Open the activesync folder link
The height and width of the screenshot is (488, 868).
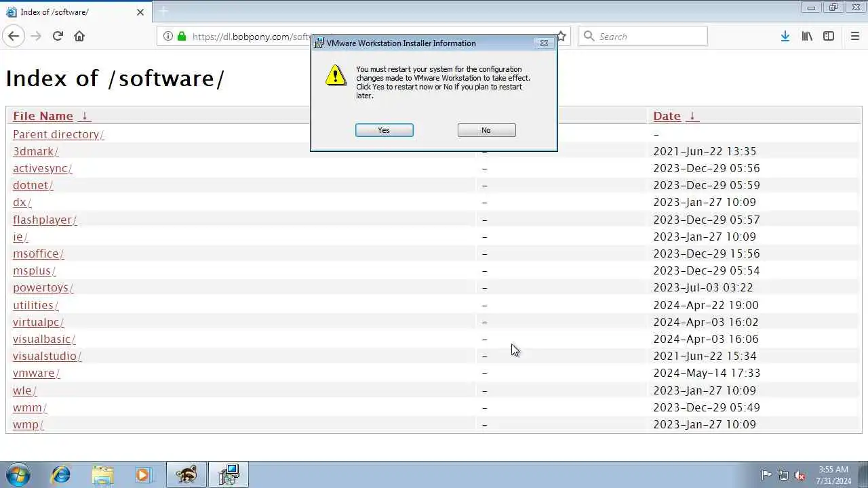coord(42,168)
